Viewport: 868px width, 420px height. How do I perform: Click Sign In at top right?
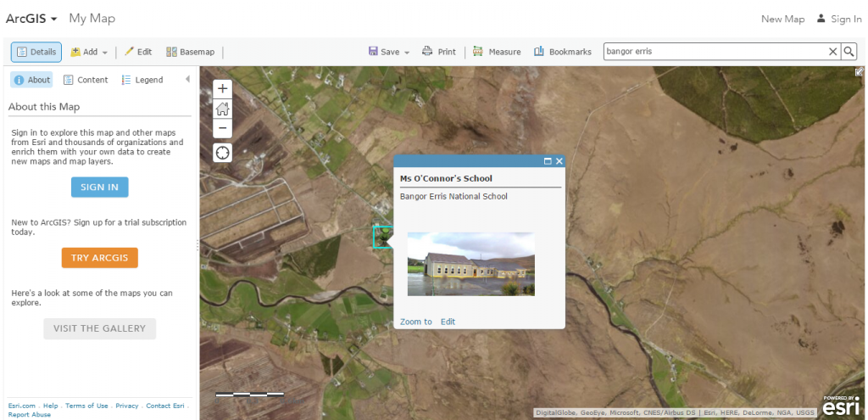coord(839,19)
